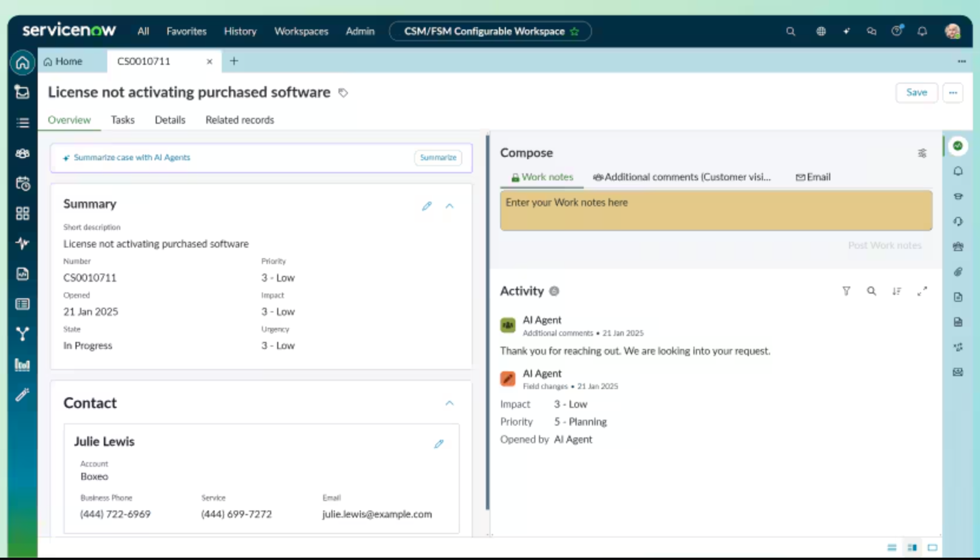Toggle the split-pane layout at bottom right

click(913, 547)
